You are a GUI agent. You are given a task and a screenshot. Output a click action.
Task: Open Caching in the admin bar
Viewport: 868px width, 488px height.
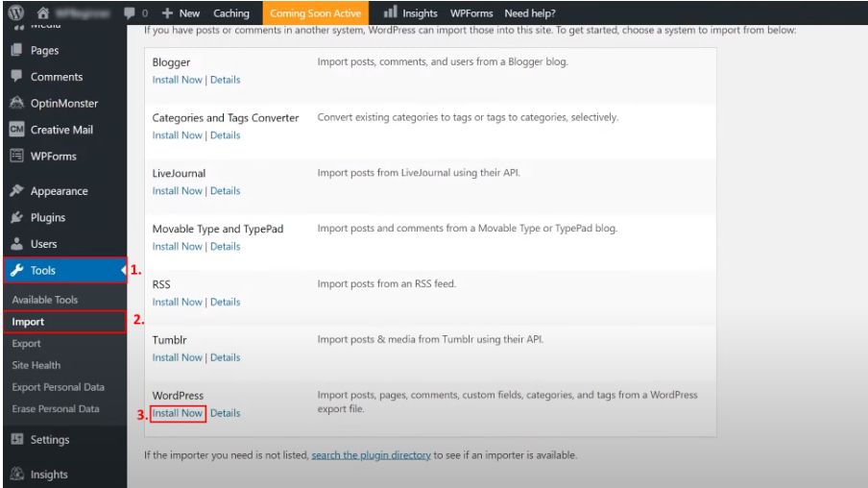coord(230,12)
